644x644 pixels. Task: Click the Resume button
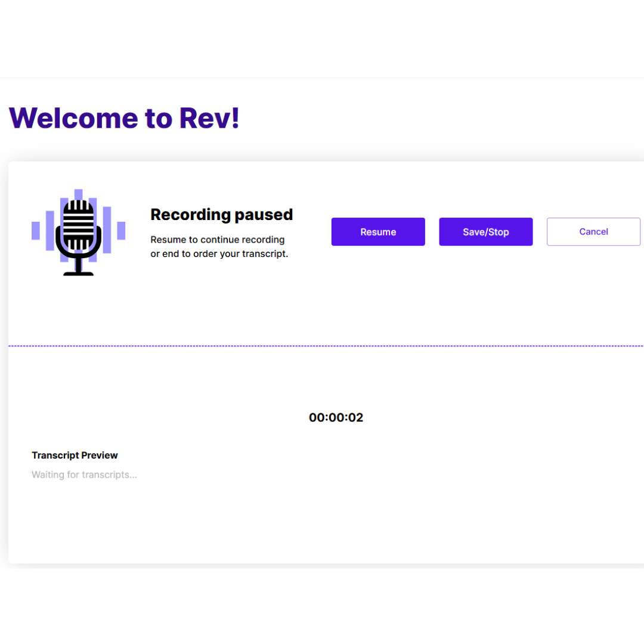(378, 231)
